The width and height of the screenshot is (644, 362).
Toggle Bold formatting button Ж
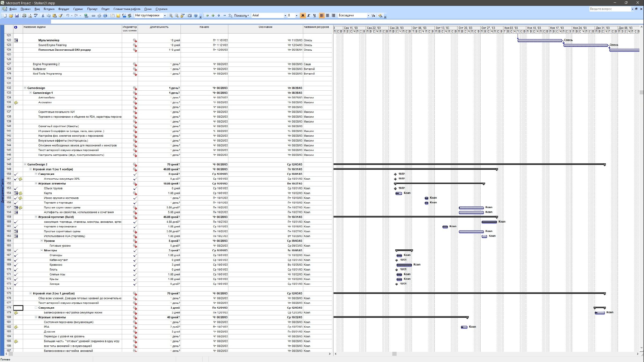(303, 16)
